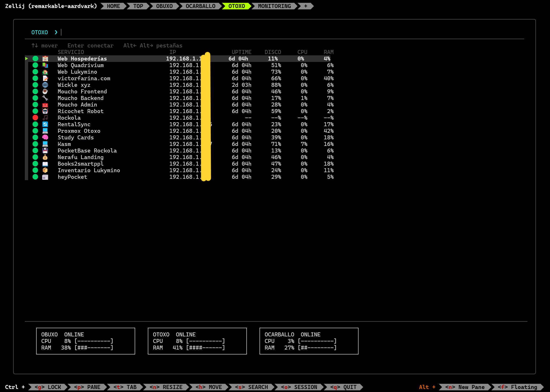550x392 pixels.
Task: Click the money bag icon beside Nerafu Landing
Action: coord(45,157)
